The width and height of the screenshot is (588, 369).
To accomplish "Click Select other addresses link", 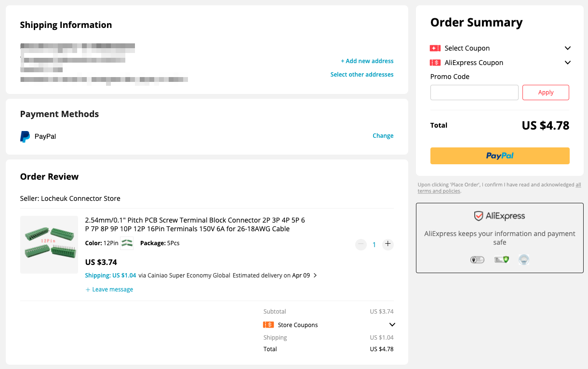I will [361, 75].
